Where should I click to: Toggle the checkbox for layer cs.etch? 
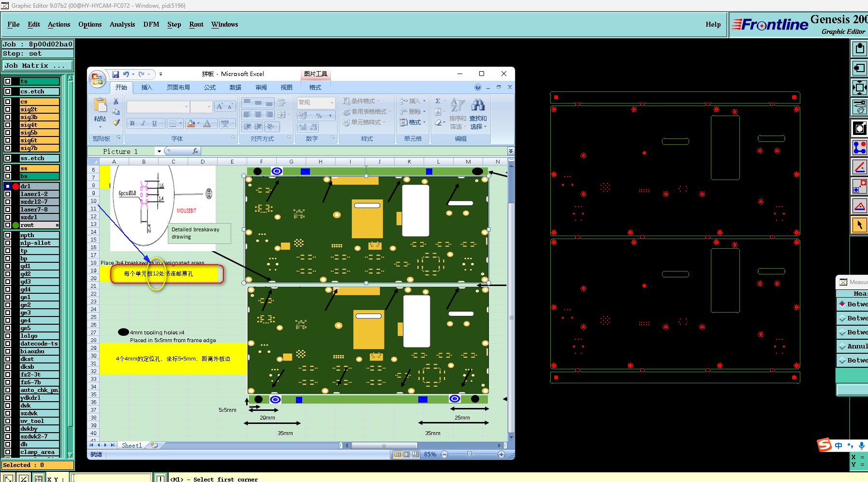(8, 91)
